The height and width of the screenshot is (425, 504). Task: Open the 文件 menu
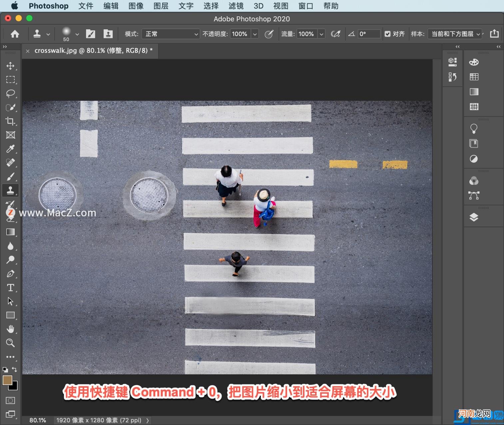point(86,6)
